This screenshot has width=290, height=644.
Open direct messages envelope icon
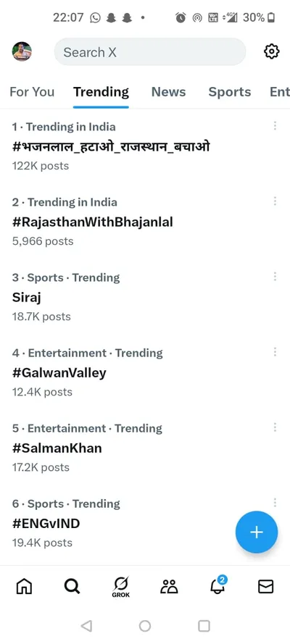266,587
